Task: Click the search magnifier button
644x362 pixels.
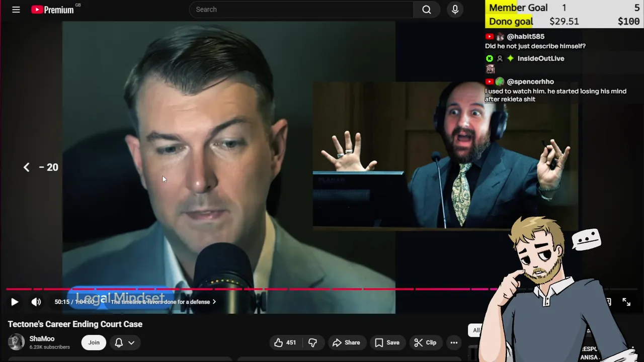Action: [x=427, y=10]
